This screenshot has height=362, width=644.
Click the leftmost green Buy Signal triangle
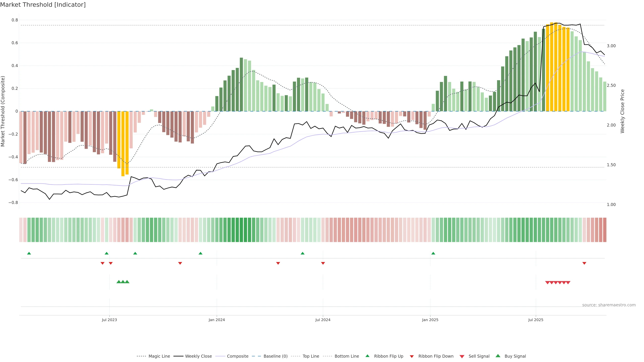(119, 282)
